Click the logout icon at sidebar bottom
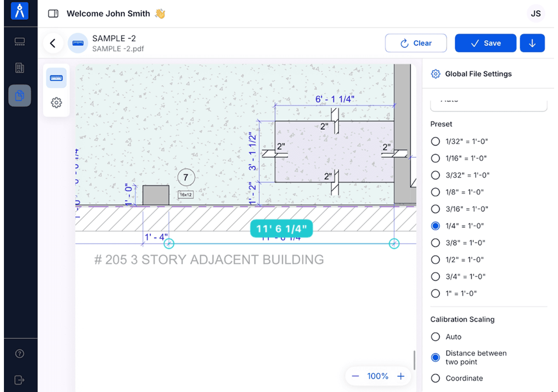This screenshot has width=558, height=392. click(20, 380)
